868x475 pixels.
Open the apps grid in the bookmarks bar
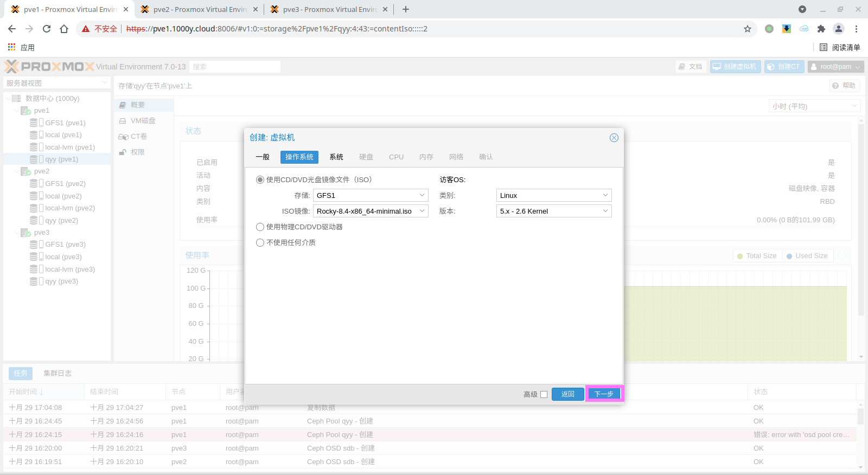coord(12,47)
